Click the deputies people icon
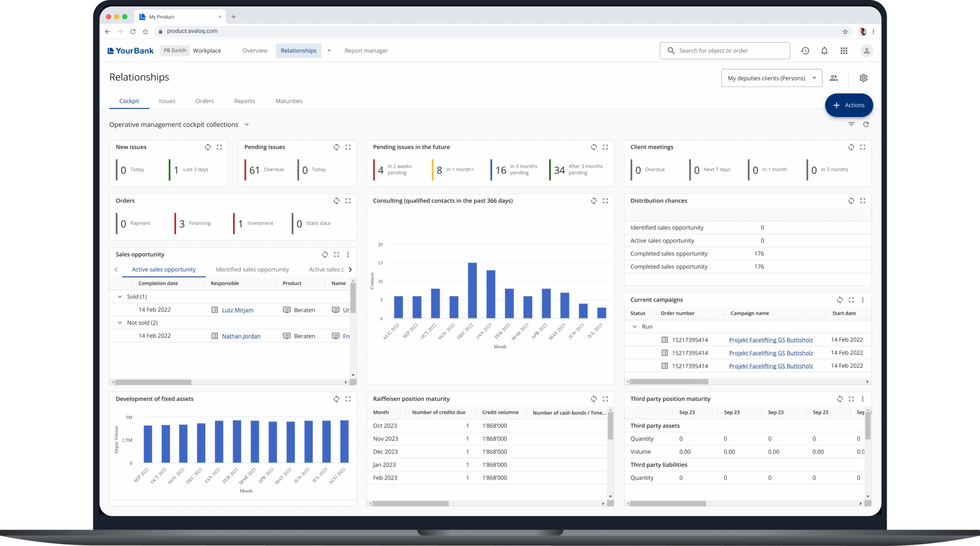Image resolution: width=980 pixels, height=546 pixels. point(834,78)
